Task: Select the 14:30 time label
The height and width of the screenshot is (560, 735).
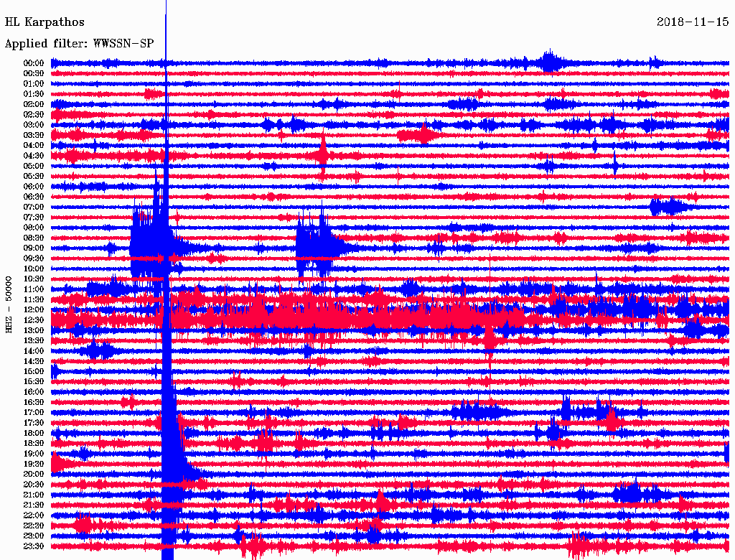Action: coord(34,361)
